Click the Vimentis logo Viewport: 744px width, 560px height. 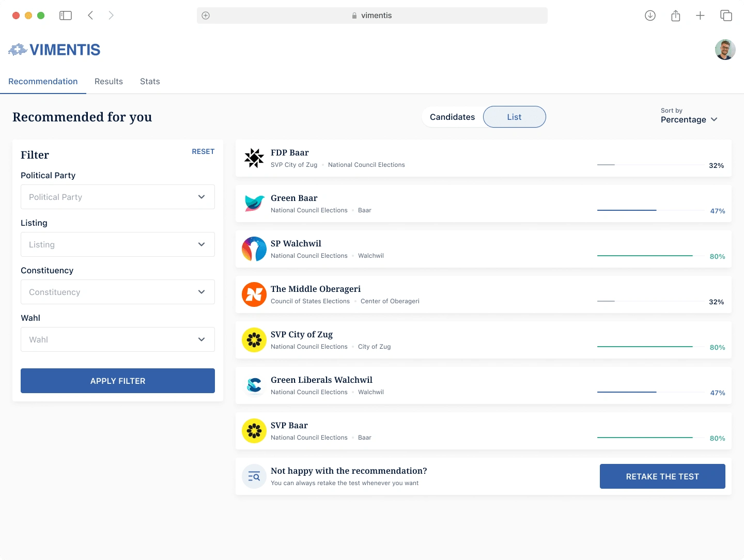[x=54, y=50]
